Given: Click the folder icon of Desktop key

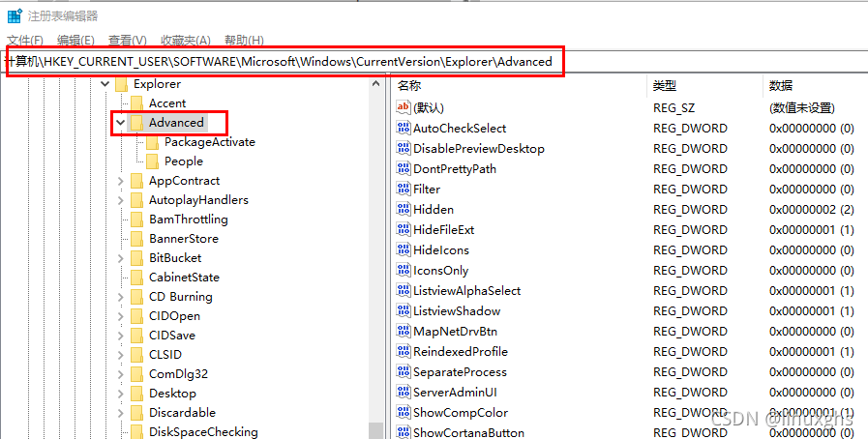Looking at the screenshot, I should [x=136, y=394].
